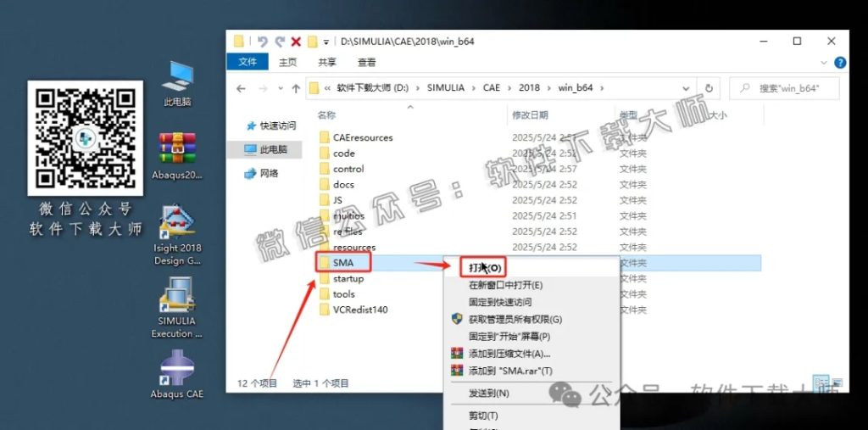The width and height of the screenshot is (868, 430).
Task: Select 快速访问 in navigation pane
Action: (271, 126)
